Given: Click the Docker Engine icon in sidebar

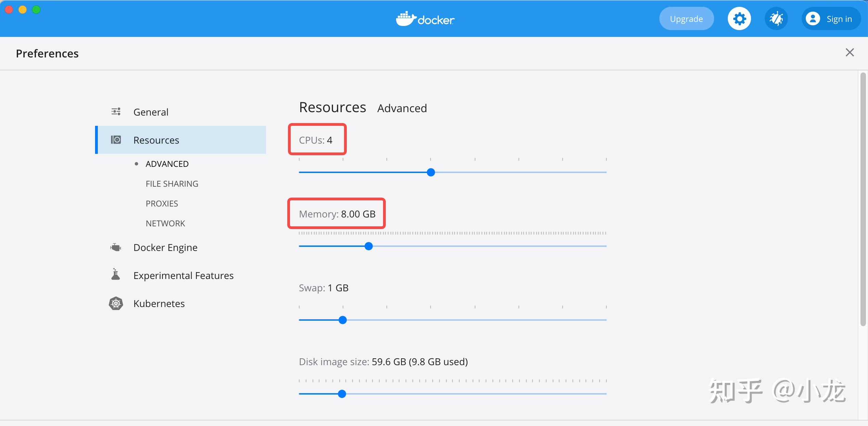Looking at the screenshot, I should 116,247.
